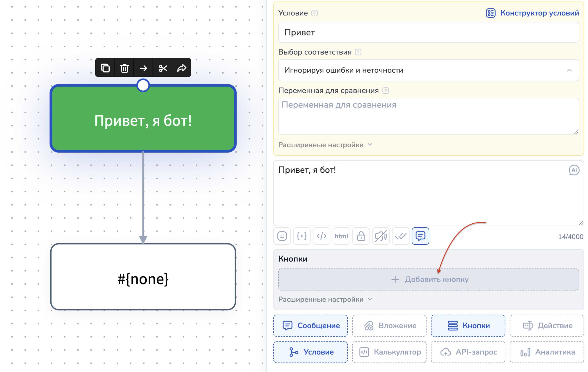Viewport: 588px width, 372px height.
Task: Delete the block using trash icon
Action: pos(124,68)
